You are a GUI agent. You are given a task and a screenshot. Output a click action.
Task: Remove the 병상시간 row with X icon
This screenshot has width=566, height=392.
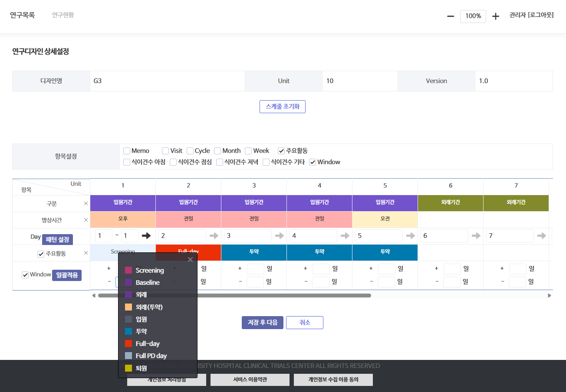pyautogui.click(x=86, y=220)
